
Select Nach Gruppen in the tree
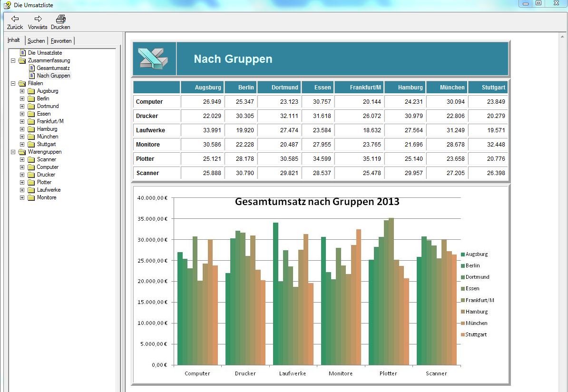coord(53,76)
